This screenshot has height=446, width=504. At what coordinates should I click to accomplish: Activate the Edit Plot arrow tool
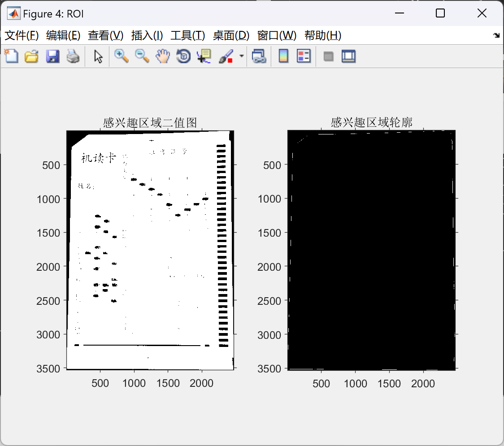[98, 56]
